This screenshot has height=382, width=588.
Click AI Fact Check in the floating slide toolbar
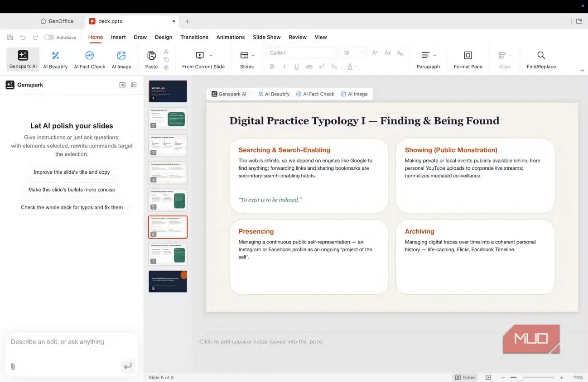(315, 94)
